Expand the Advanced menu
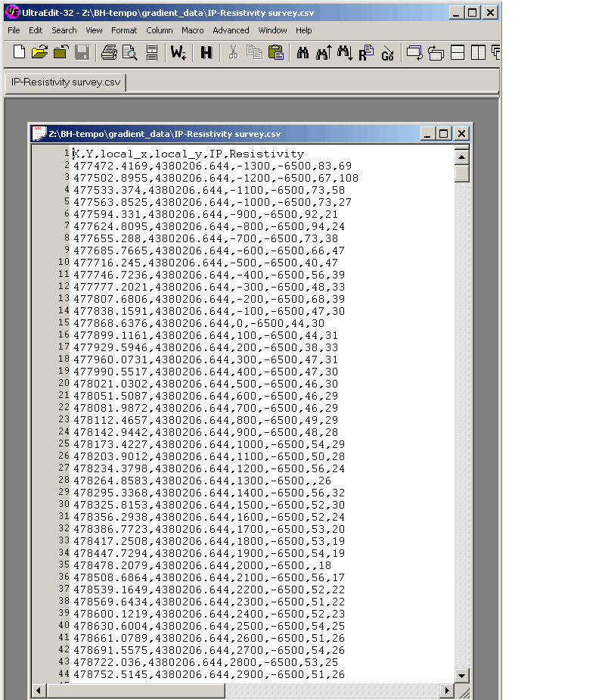Screen dimensions: 605x700 point(231,30)
